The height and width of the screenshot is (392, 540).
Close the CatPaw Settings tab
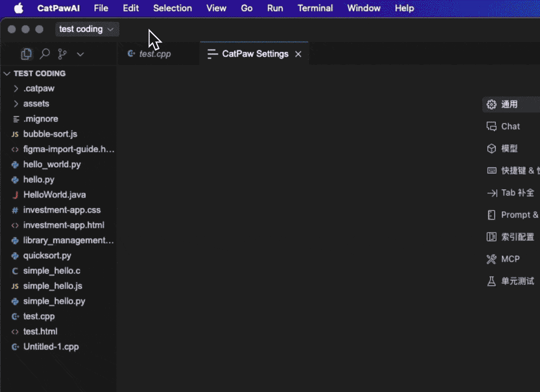298,54
